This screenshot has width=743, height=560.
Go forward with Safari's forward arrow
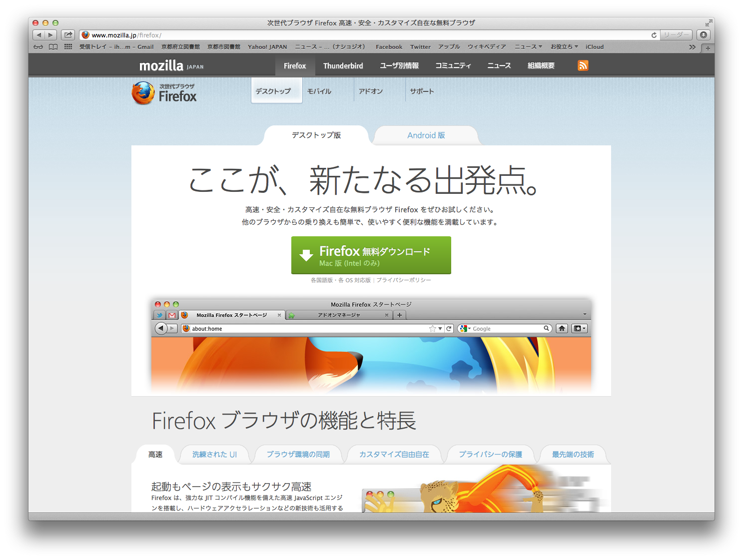pyautogui.click(x=50, y=35)
